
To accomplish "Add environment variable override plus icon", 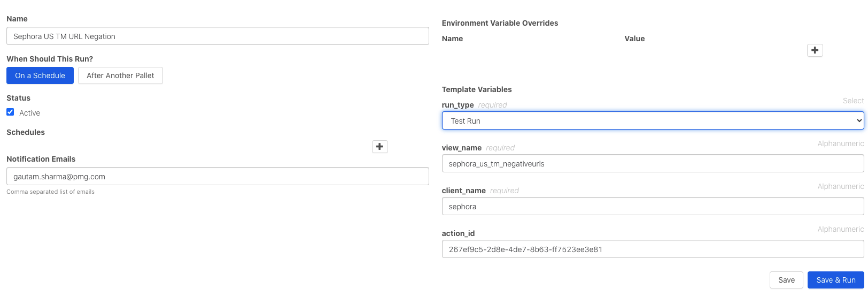I will (815, 50).
